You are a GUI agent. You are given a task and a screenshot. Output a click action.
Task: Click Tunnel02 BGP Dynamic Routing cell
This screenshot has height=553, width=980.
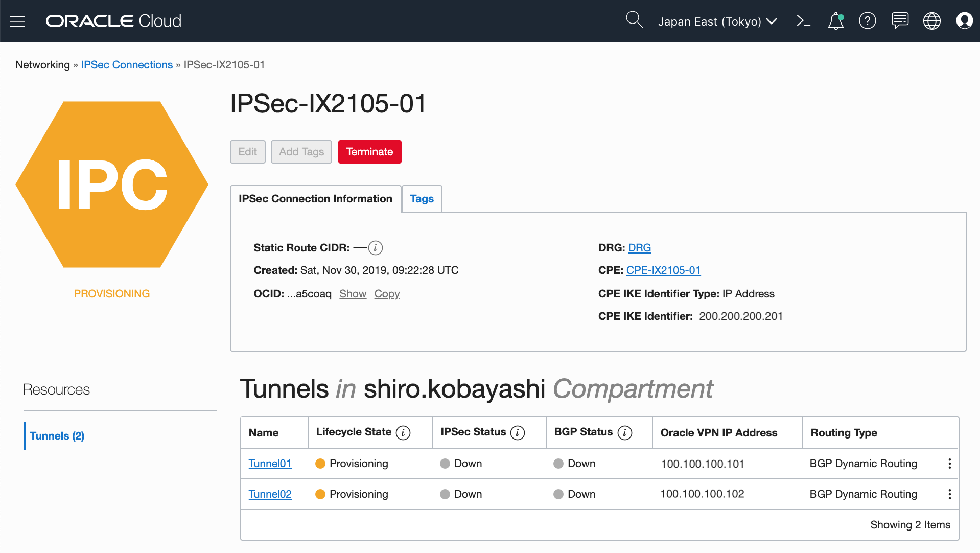864,494
